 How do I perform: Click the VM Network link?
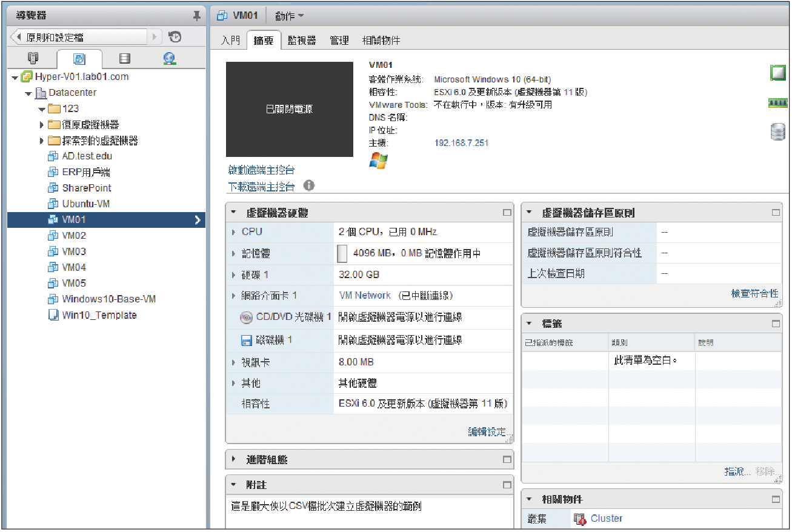[x=365, y=295]
